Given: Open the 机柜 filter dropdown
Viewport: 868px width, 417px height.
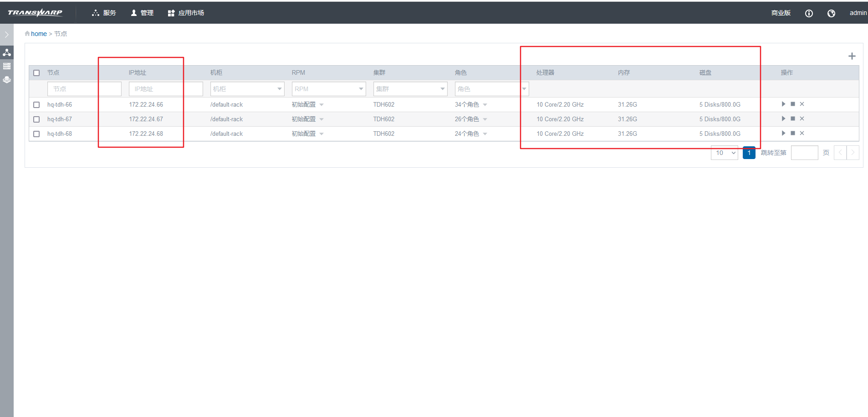Looking at the screenshot, I should pyautogui.click(x=247, y=89).
